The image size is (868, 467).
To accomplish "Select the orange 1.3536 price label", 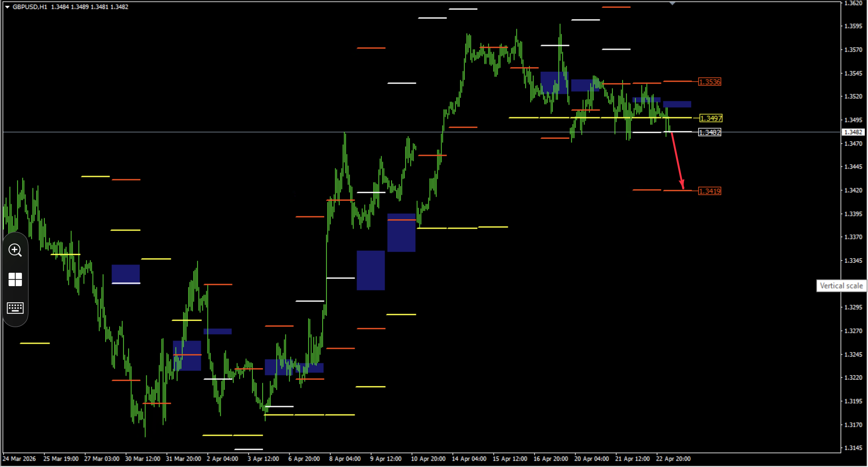I will [x=710, y=82].
